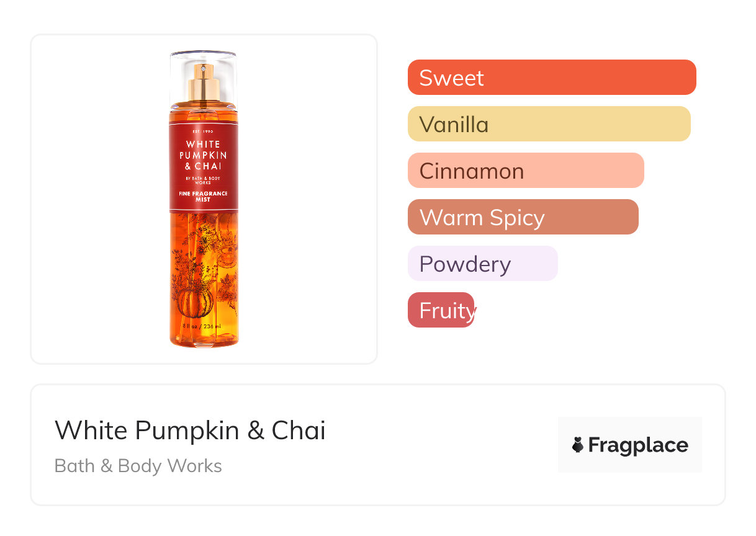Click By Bath & Body Works label text

203,181
